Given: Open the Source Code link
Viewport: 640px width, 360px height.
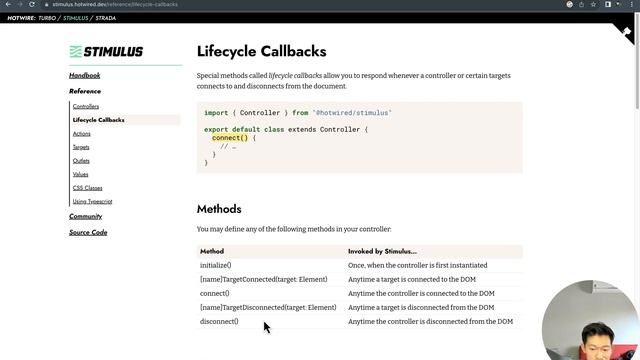Looking at the screenshot, I should pos(88,232).
